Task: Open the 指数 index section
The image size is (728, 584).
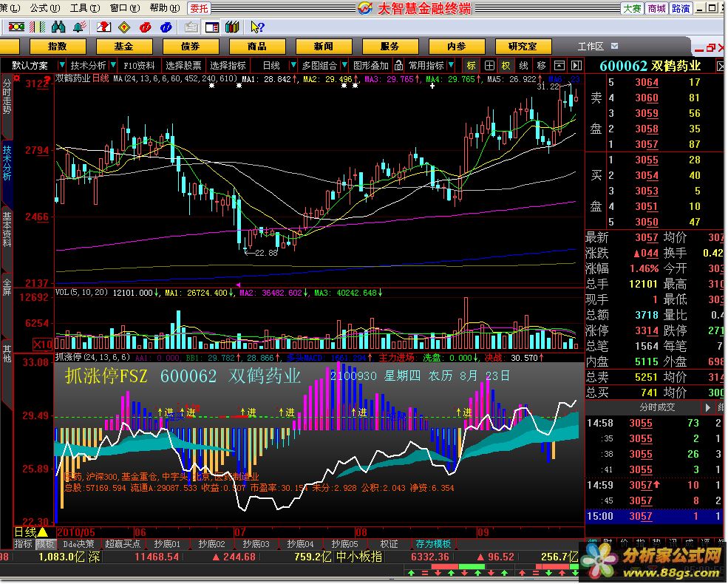Action: click(58, 47)
